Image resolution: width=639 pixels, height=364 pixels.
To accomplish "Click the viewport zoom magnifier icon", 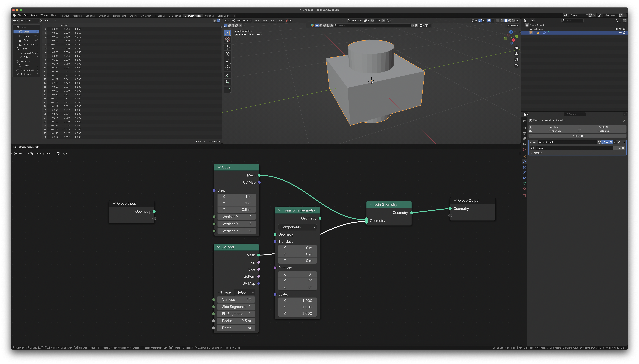I will coord(516,48).
